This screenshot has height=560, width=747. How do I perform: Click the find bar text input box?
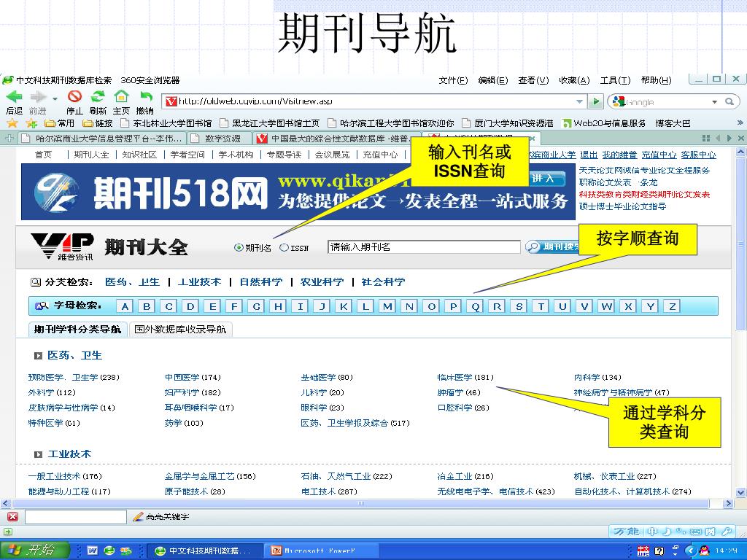(76, 517)
